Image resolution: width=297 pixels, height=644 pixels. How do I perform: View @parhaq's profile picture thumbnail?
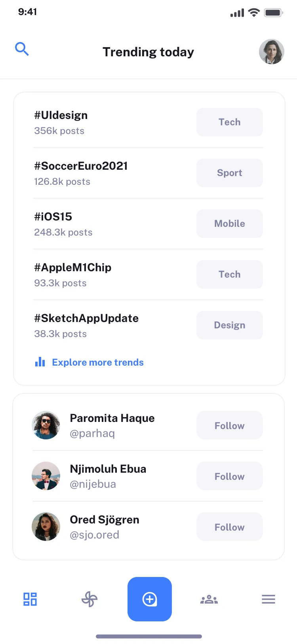tap(46, 425)
